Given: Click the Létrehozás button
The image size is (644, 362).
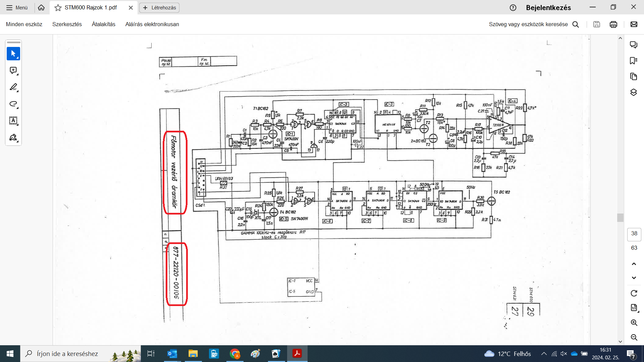Looking at the screenshot, I should coord(159,8).
